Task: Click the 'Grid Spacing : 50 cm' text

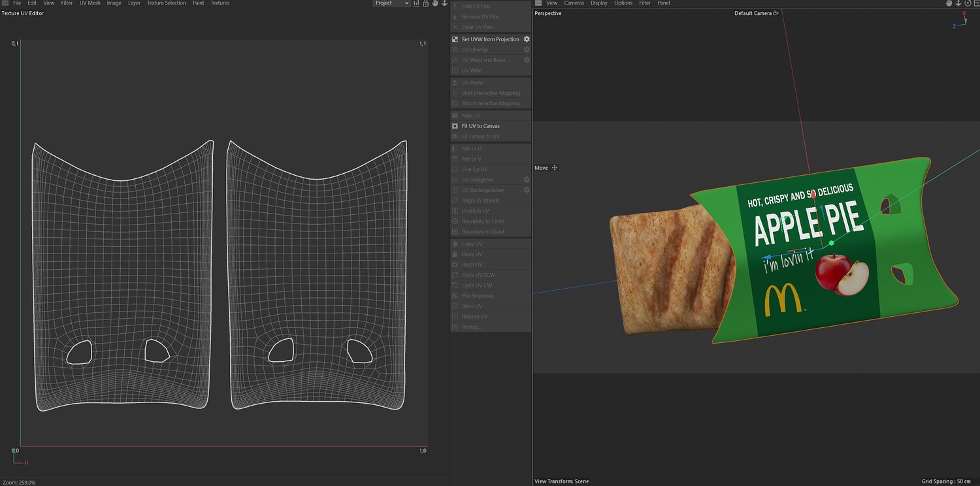Action: [946, 481]
